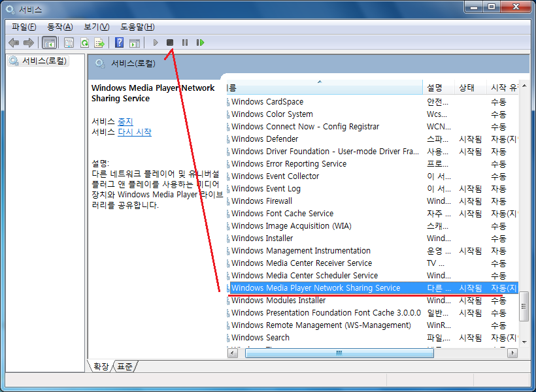The width and height of the screenshot is (536, 392).
Task: Select Windows Search service row
Action: tap(373, 338)
